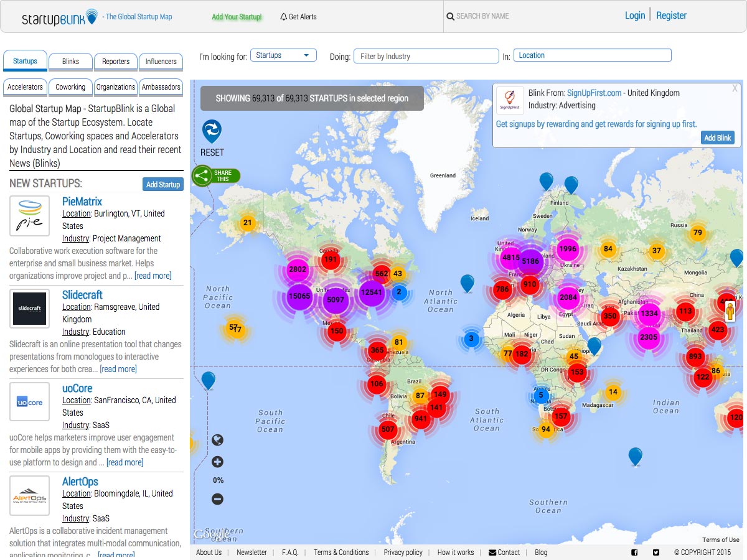Click the PieMatrix logo thumbnail
Viewport: 747px width, 560px height.
coord(29,215)
